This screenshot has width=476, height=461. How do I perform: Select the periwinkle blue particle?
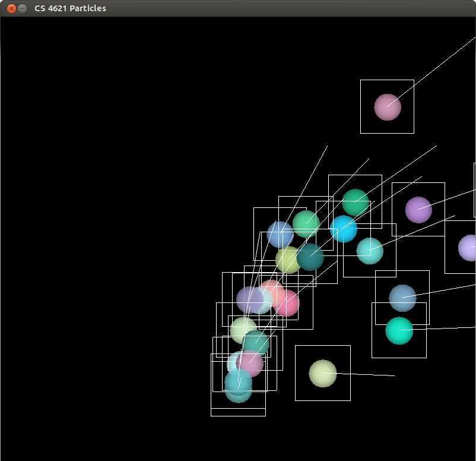click(x=279, y=234)
